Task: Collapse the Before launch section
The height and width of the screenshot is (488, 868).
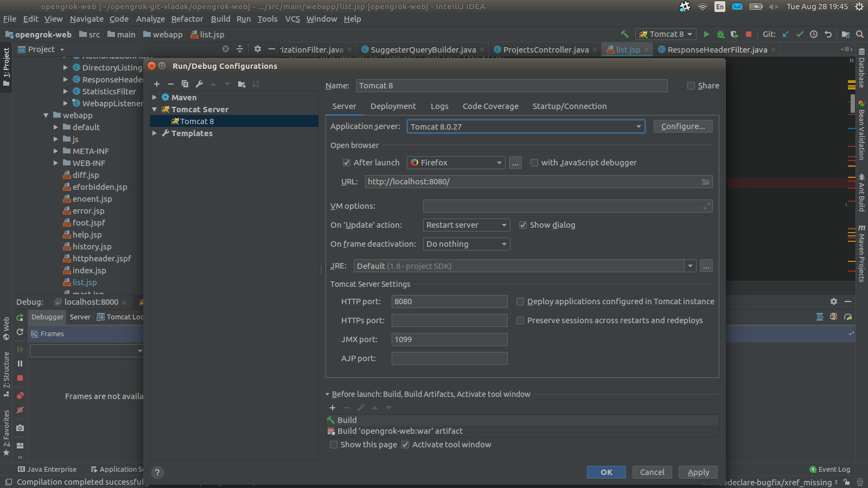Action: click(328, 395)
